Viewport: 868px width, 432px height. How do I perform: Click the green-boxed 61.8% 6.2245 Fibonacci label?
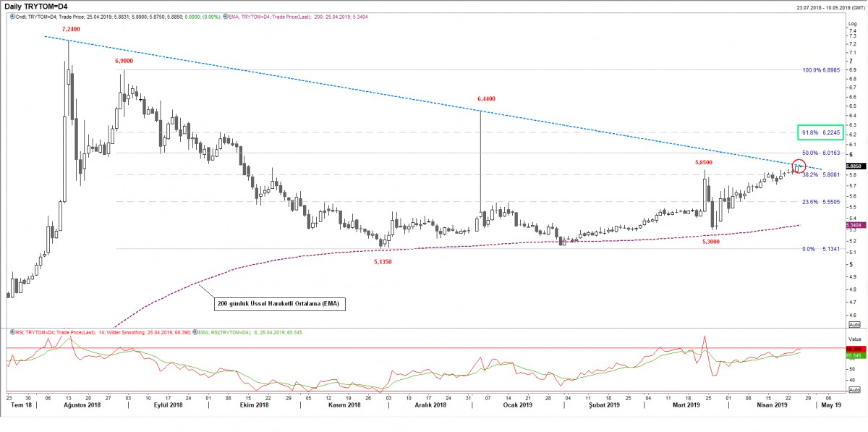pos(820,132)
